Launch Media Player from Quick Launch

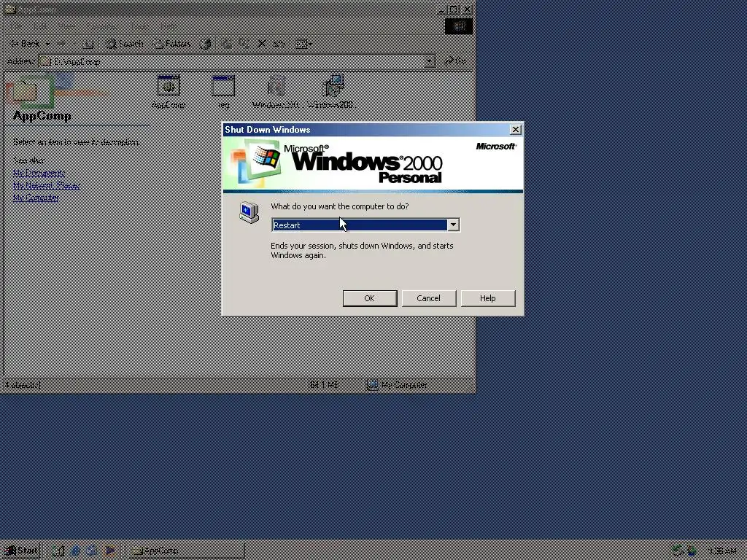coord(109,551)
